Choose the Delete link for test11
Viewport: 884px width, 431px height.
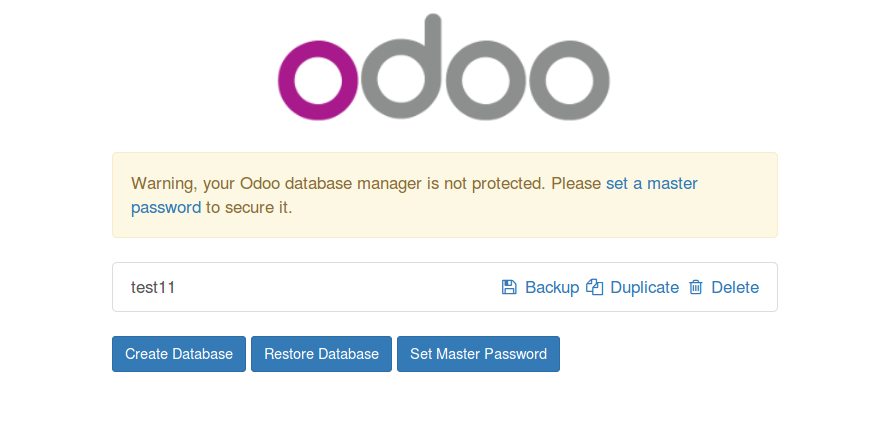click(x=735, y=288)
